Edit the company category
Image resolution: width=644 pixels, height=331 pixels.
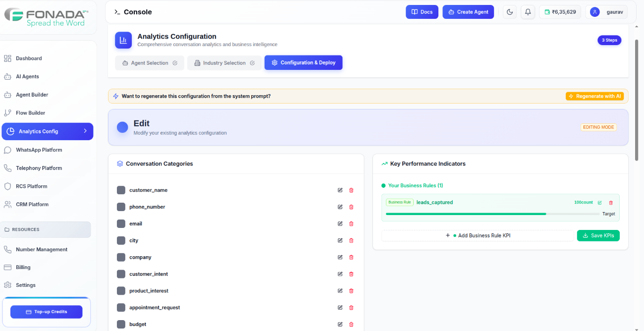click(x=340, y=257)
